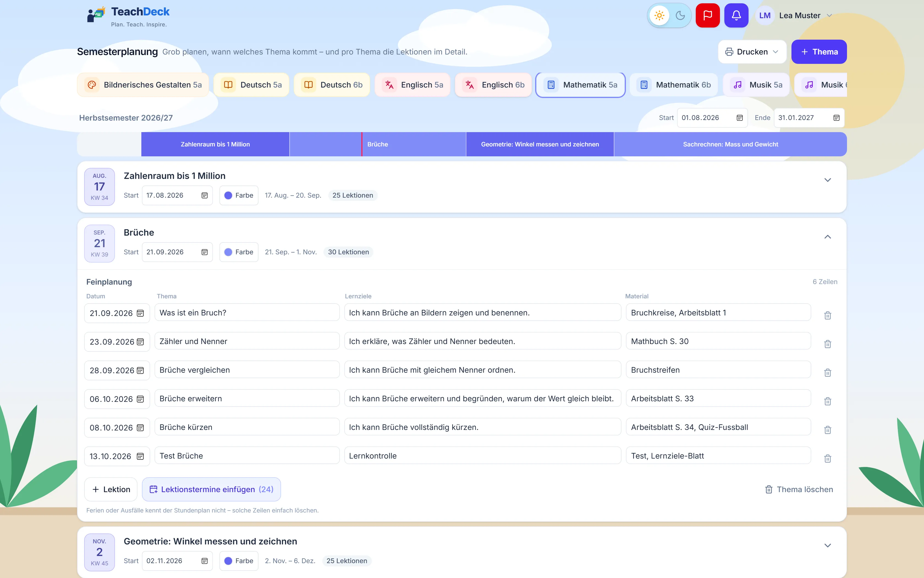
Task: Open date picker for lesson 21.09.2026
Action: [141, 313]
